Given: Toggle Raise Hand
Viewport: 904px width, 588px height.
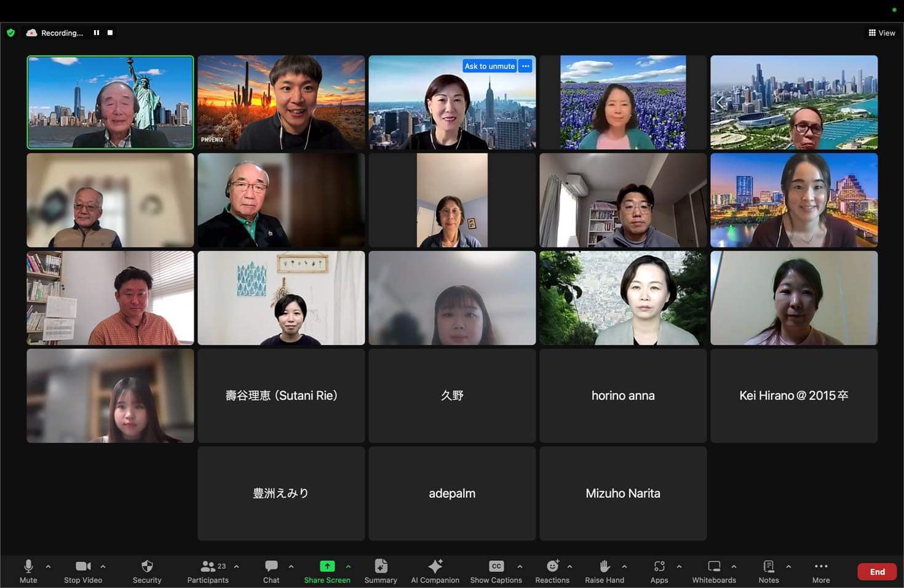Looking at the screenshot, I should click(604, 571).
